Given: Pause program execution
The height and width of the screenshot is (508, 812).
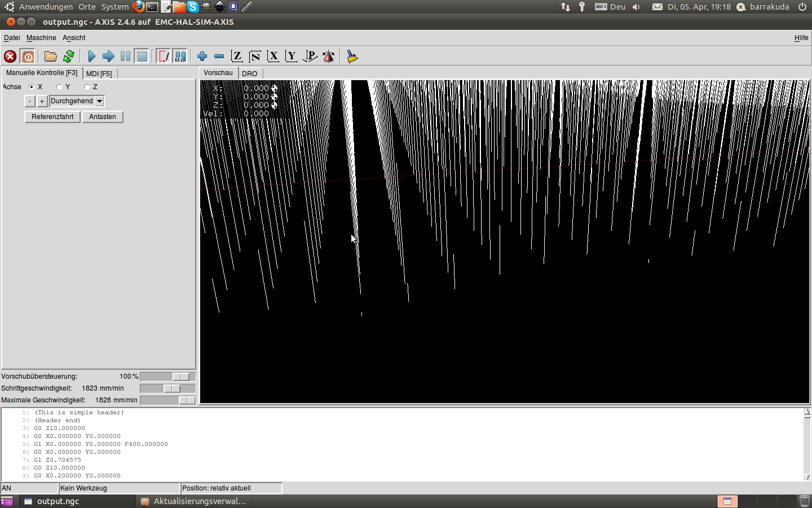Looking at the screenshot, I should (125, 56).
